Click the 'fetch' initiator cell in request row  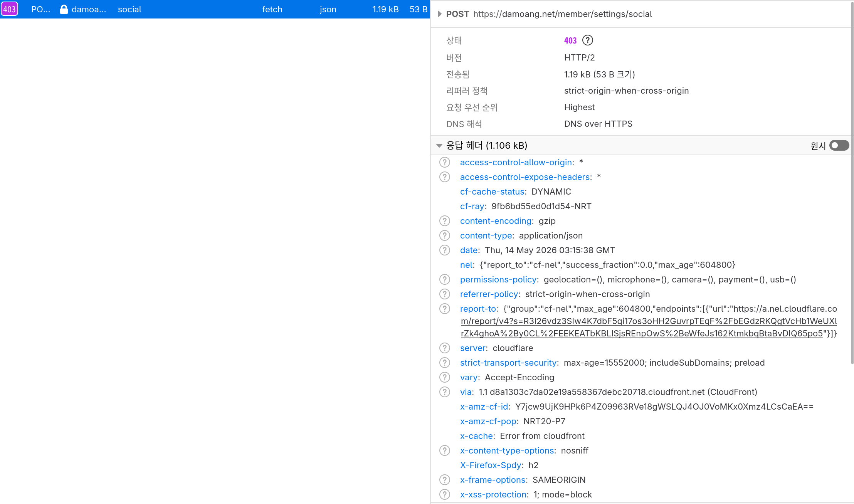coord(272,9)
